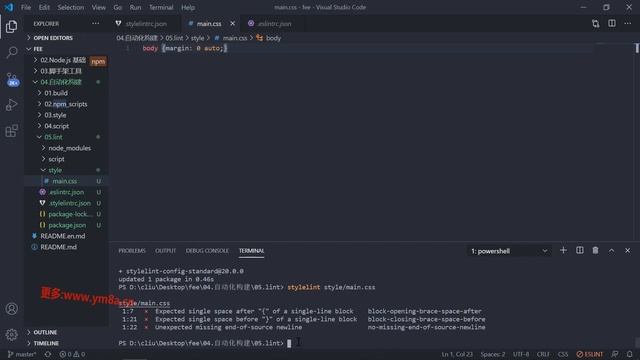This screenshot has height=360, width=640.
Task: Expand 02.npm_scripts folder
Action: tap(66, 104)
